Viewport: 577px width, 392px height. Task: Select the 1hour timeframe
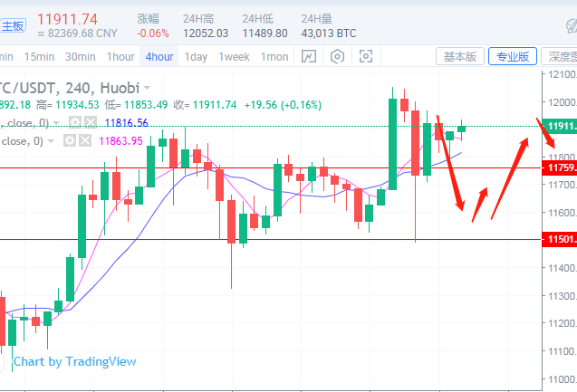(120, 57)
